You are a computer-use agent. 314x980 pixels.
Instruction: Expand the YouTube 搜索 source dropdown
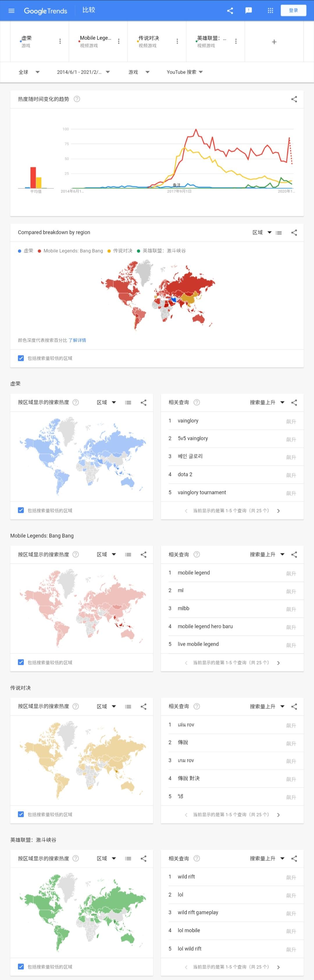pos(185,72)
